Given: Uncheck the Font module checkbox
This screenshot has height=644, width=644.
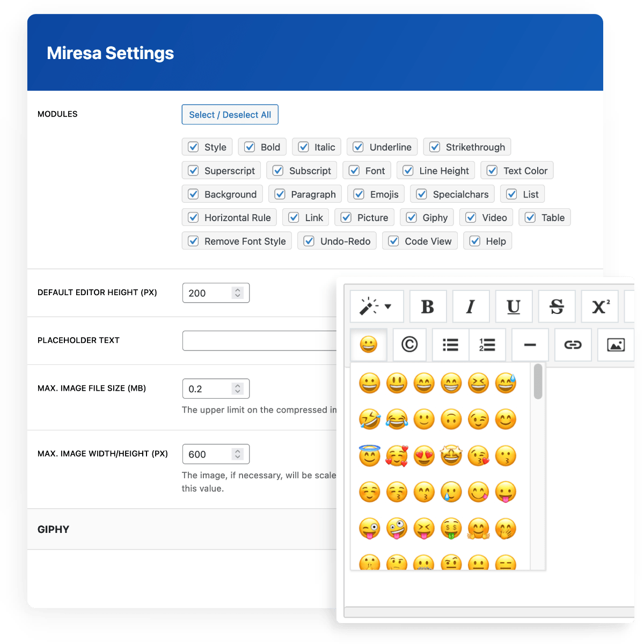Looking at the screenshot, I should 354,171.
